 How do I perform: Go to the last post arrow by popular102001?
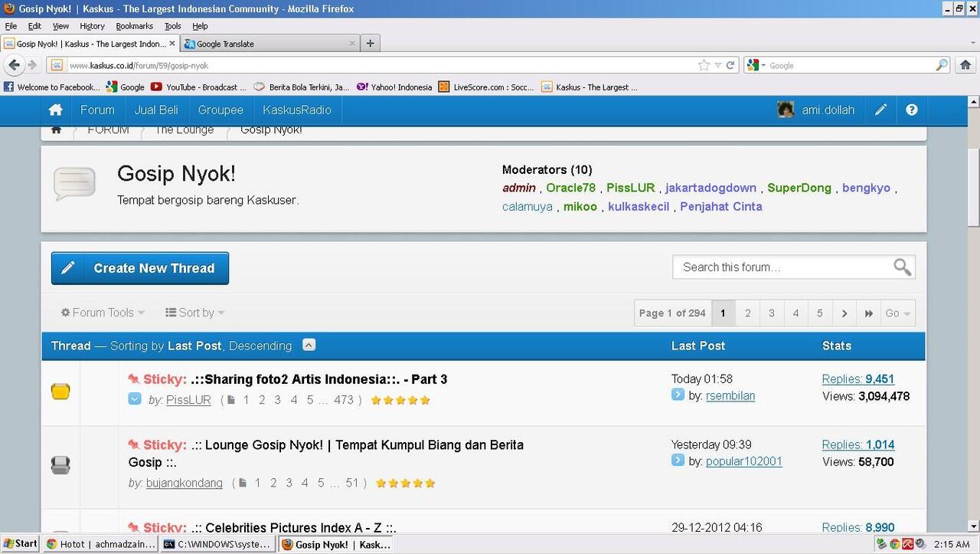(x=678, y=461)
